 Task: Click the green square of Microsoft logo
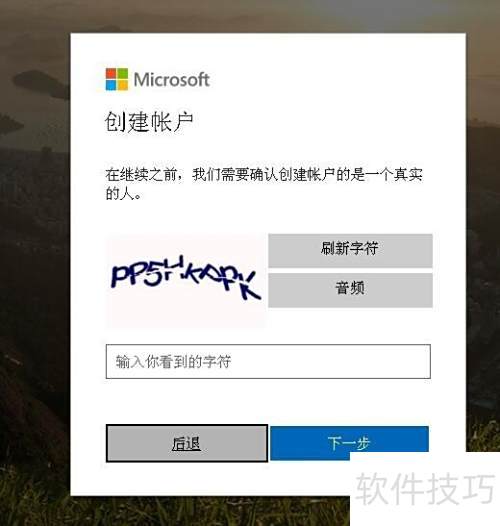(122, 73)
